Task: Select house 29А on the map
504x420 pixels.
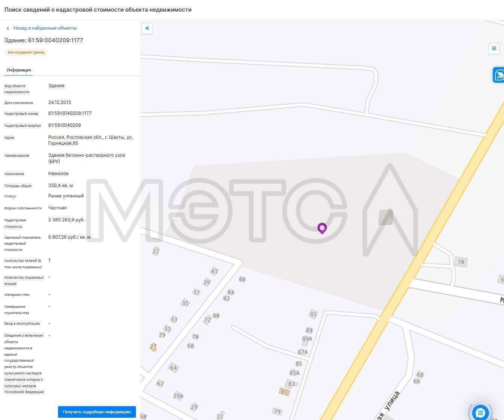Action: 178,396
